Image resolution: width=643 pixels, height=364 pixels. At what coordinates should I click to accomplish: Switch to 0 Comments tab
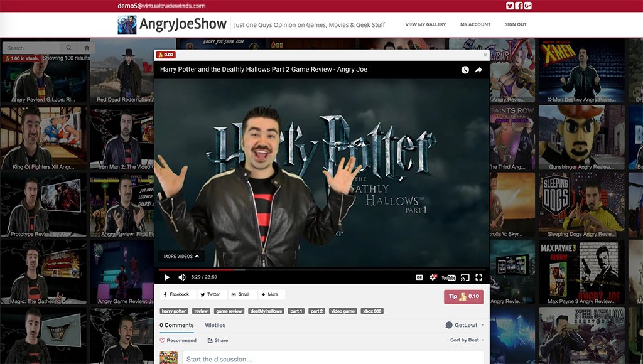(x=176, y=325)
